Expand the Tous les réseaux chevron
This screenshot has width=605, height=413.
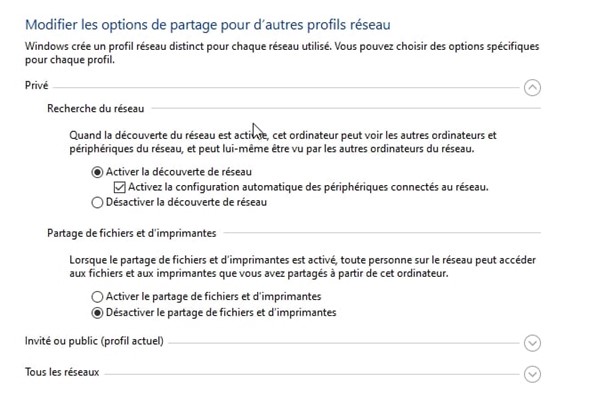click(x=532, y=374)
